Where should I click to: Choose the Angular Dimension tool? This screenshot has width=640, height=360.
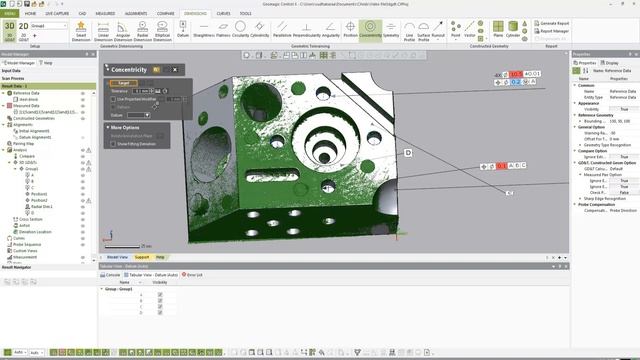122,31
